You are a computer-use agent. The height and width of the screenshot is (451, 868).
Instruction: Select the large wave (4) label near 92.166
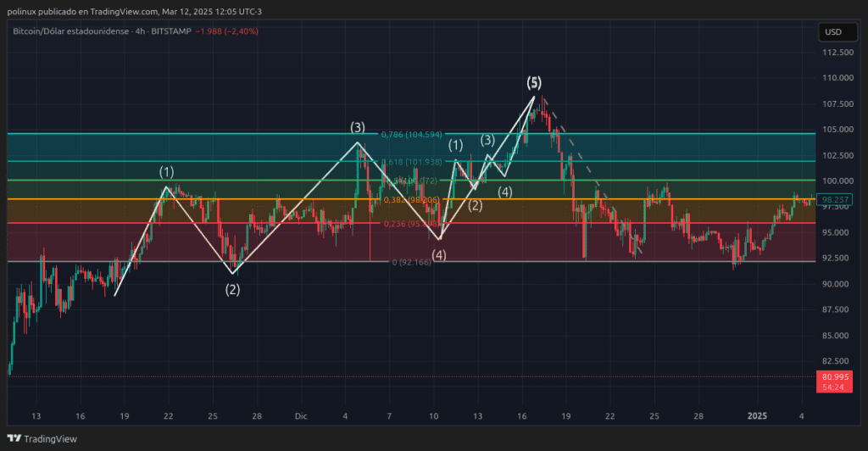(x=439, y=254)
